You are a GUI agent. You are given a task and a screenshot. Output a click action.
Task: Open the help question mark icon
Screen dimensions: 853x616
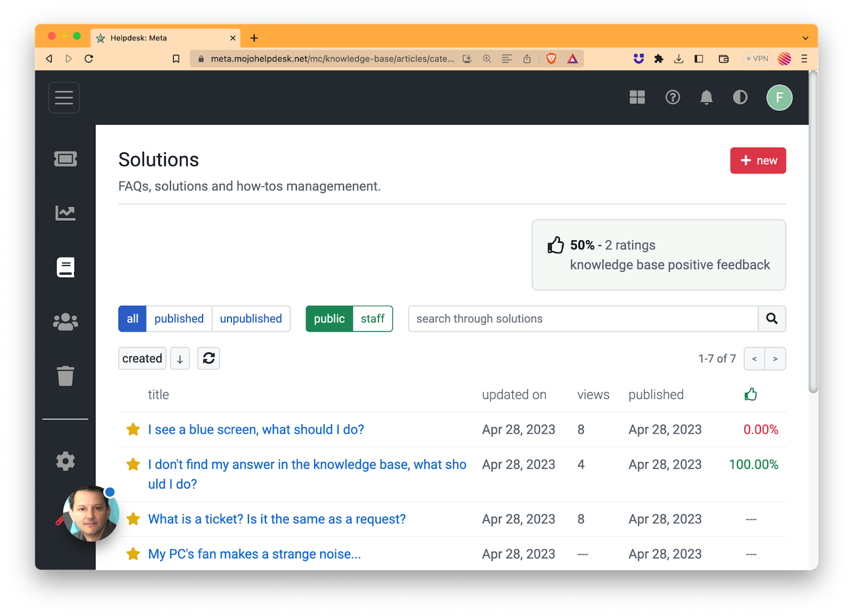click(x=673, y=97)
